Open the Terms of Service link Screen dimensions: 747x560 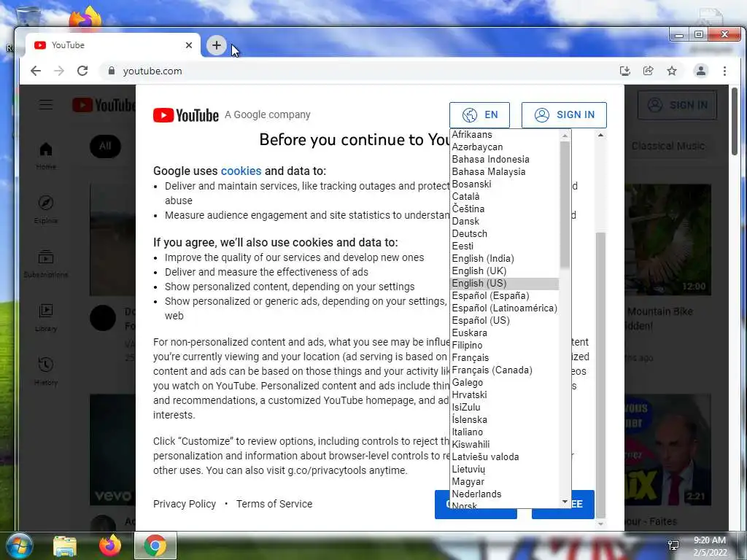274,504
